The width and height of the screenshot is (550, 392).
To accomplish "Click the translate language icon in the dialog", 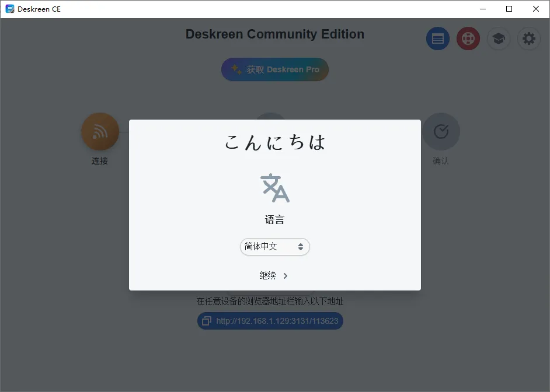I will click(275, 188).
